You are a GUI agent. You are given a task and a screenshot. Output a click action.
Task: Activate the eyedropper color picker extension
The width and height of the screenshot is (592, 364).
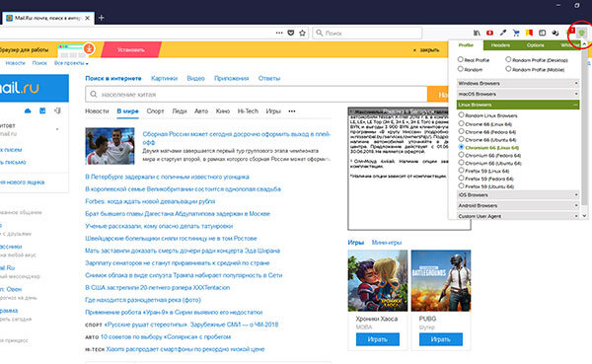(x=503, y=33)
